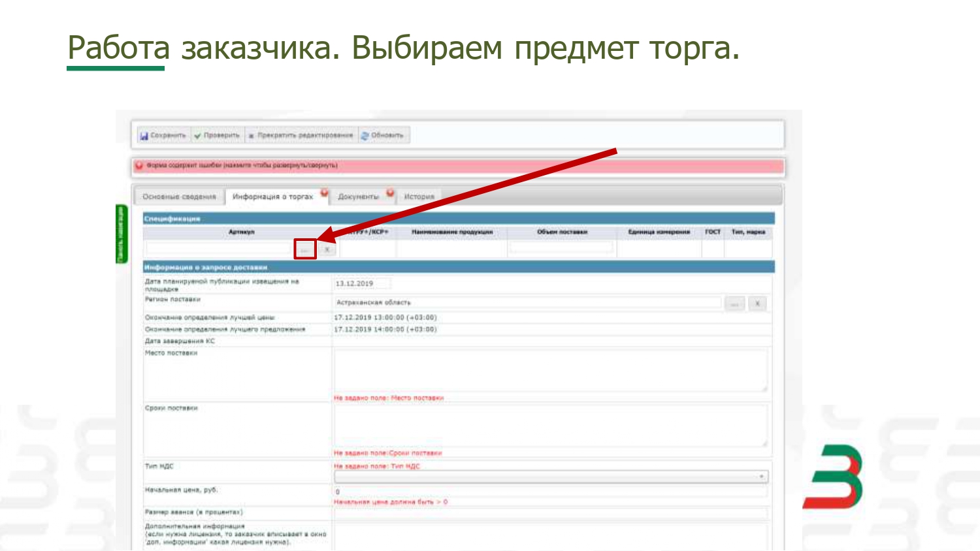Open region picker '...' button for Регион поставки
Image resolution: width=980 pixels, height=551 pixels.
735,304
